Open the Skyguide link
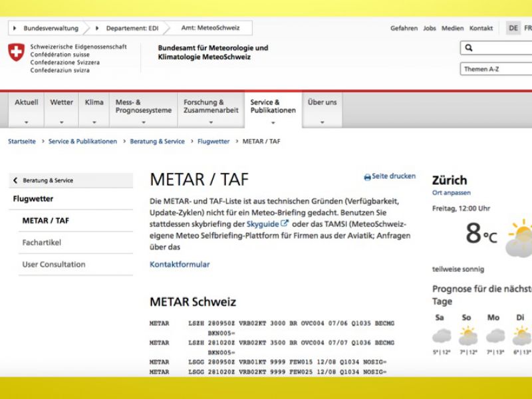Viewport: 532px width, 399px height. coord(263,224)
